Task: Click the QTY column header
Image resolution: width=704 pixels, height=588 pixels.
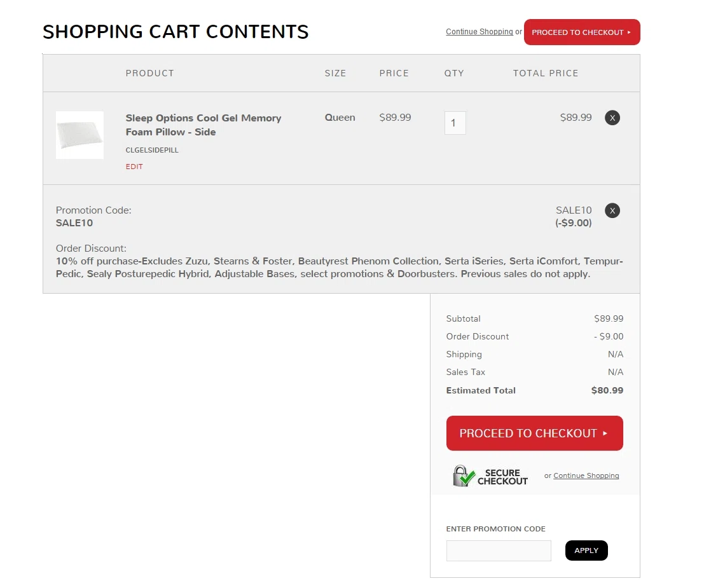Action: coord(454,73)
